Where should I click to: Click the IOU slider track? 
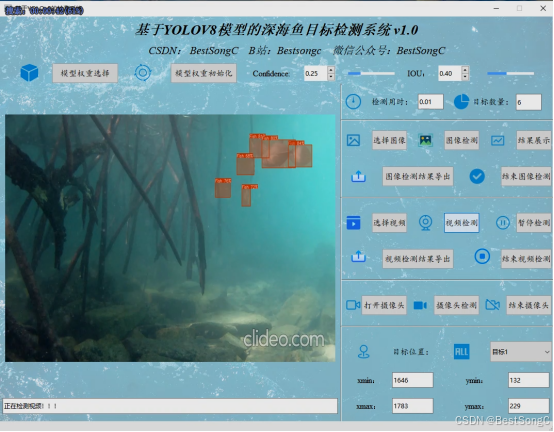[510, 73]
